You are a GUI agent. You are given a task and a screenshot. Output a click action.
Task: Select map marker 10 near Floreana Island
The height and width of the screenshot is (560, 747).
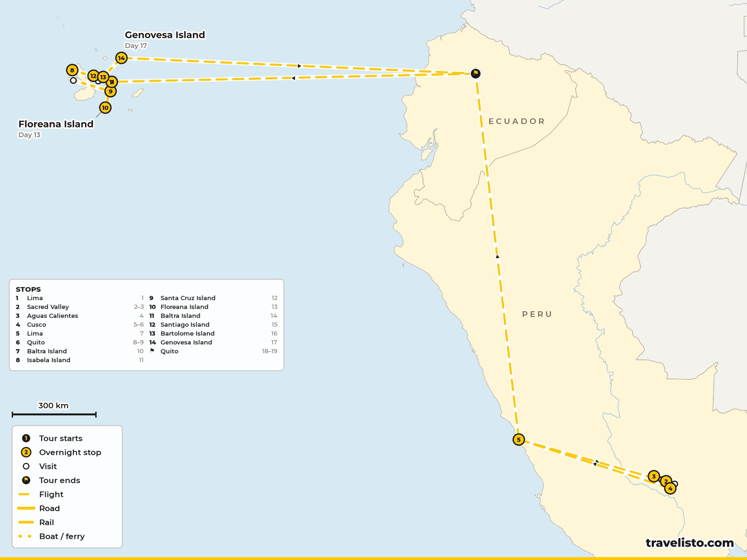click(105, 108)
